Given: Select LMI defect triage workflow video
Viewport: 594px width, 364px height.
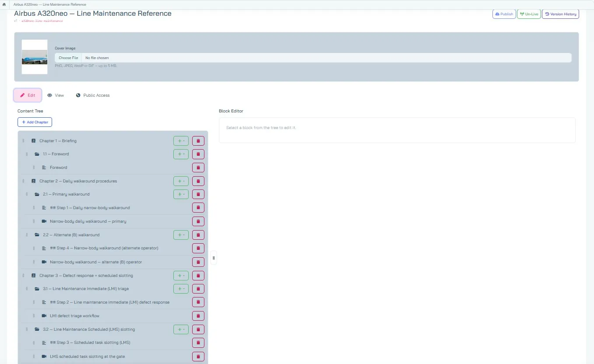Looking at the screenshot, I should pos(74,316).
